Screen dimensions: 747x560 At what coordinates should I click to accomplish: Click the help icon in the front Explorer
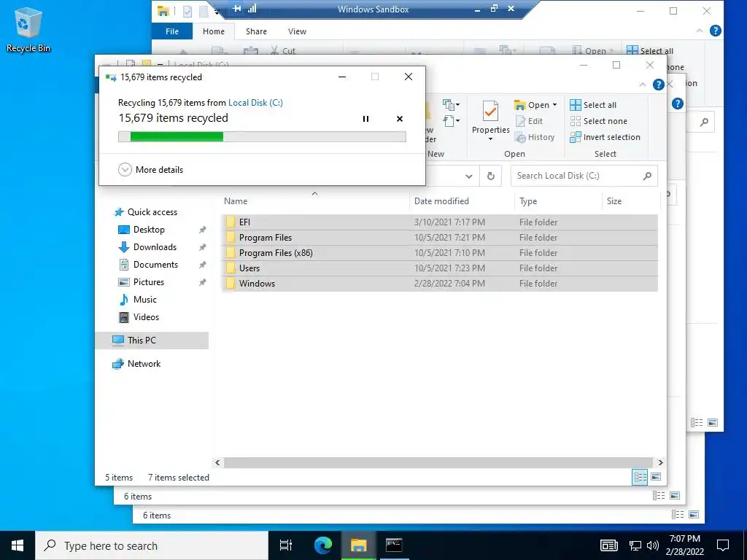(659, 85)
